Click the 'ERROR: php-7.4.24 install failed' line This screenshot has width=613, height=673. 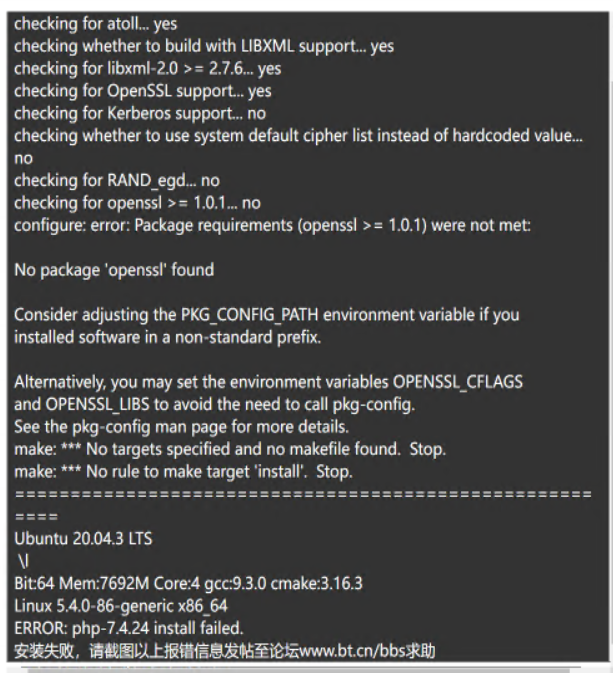point(129,628)
